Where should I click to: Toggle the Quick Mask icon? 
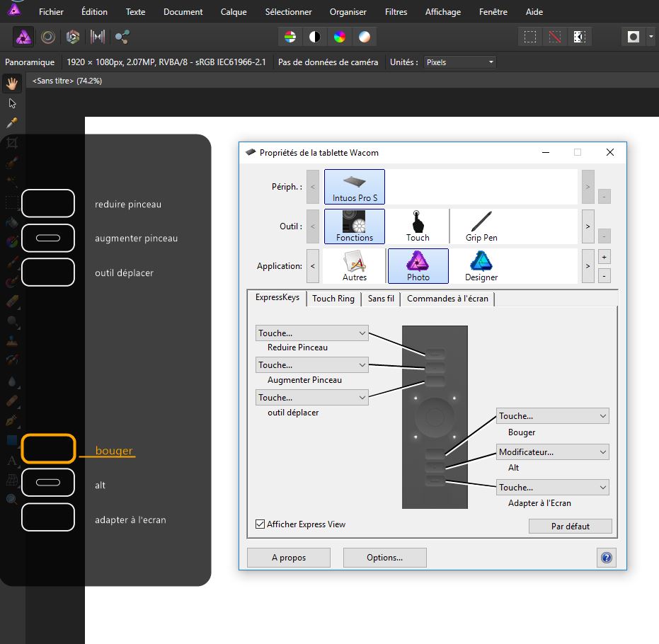tap(634, 37)
